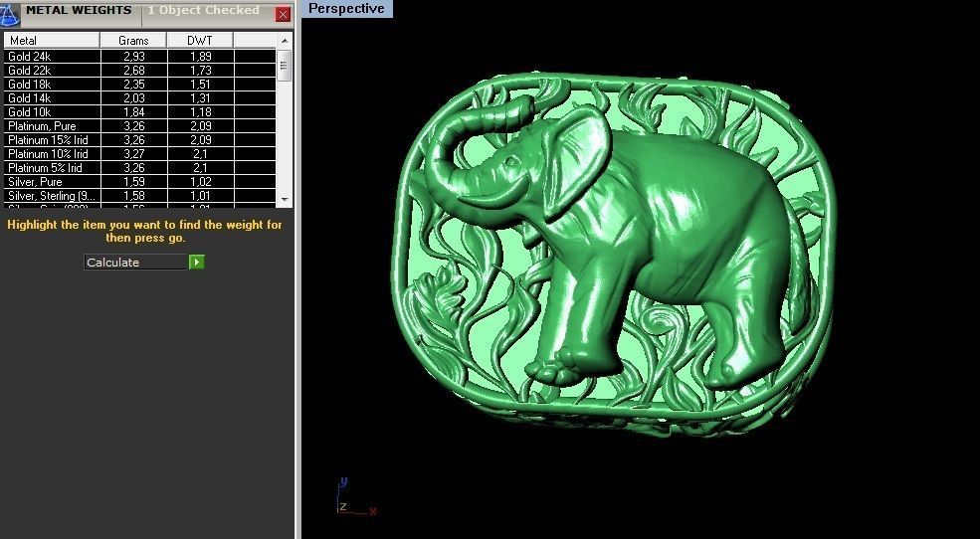Select the Silver, Pure row

pos(140,182)
